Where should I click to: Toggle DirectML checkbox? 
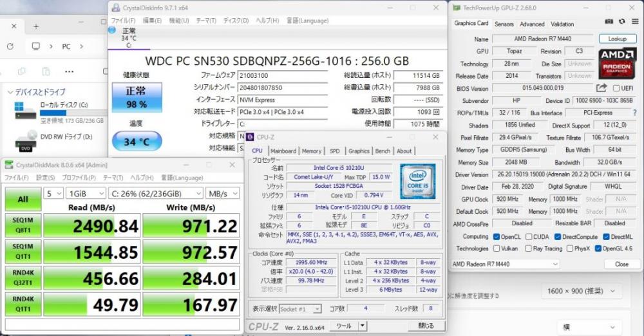pyautogui.click(x=606, y=237)
